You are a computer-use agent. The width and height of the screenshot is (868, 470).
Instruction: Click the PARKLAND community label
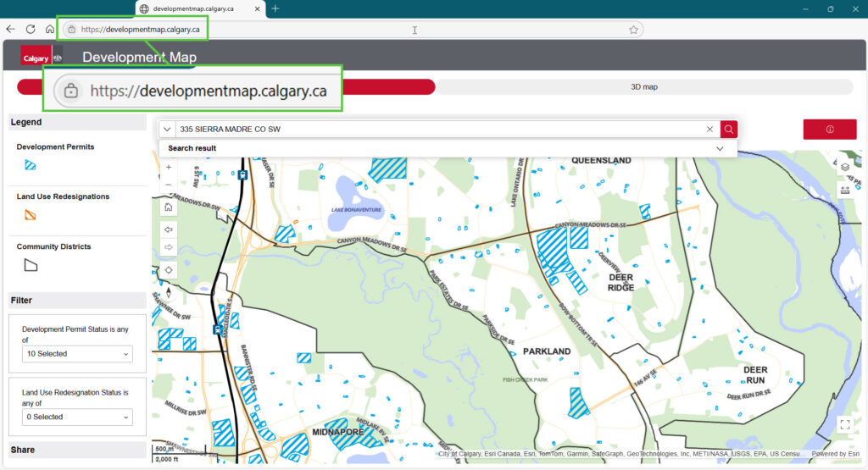pyautogui.click(x=547, y=351)
